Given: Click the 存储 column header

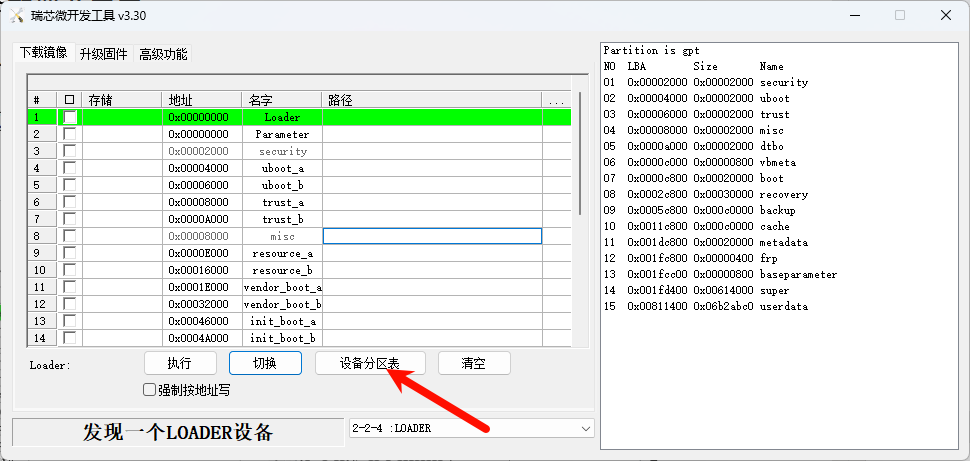Looking at the screenshot, I should pos(121,100).
